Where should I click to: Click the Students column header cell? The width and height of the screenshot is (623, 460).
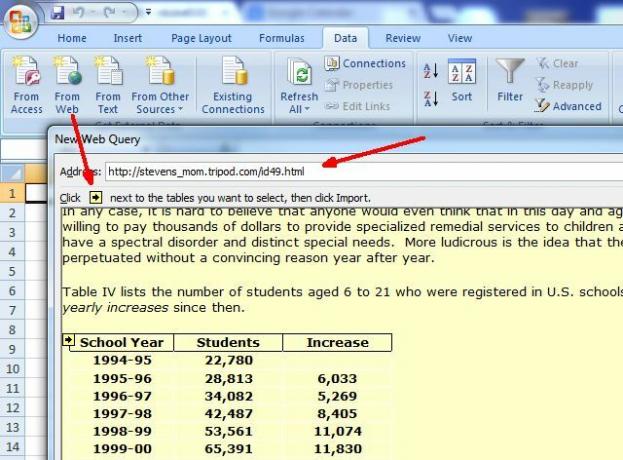tap(228, 342)
